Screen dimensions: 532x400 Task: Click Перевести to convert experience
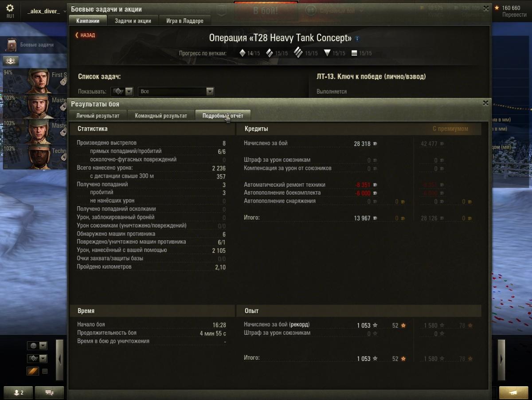[514, 15]
